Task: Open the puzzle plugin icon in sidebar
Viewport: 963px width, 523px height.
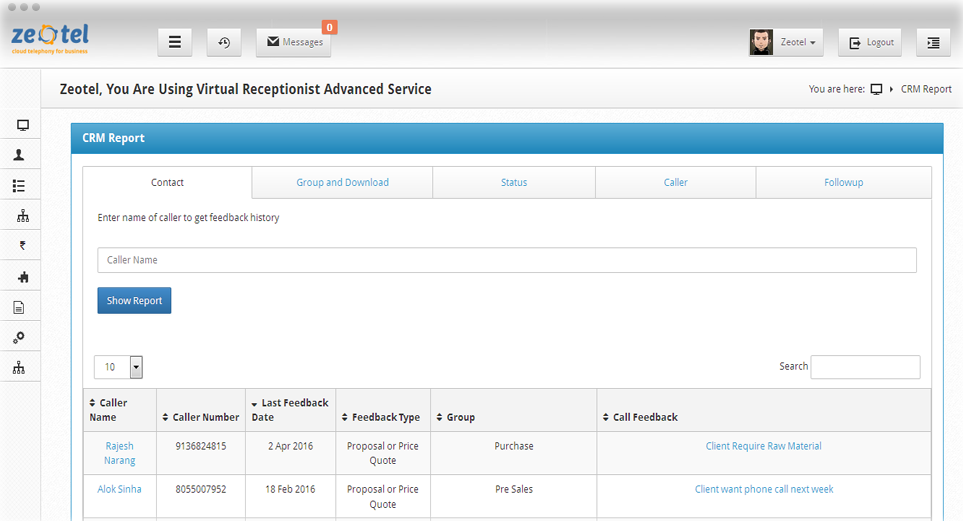Action: (23, 277)
